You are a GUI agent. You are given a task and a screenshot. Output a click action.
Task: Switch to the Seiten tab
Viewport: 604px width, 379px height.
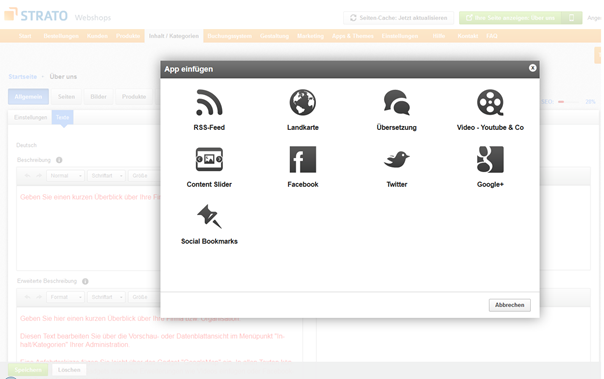point(67,97)
